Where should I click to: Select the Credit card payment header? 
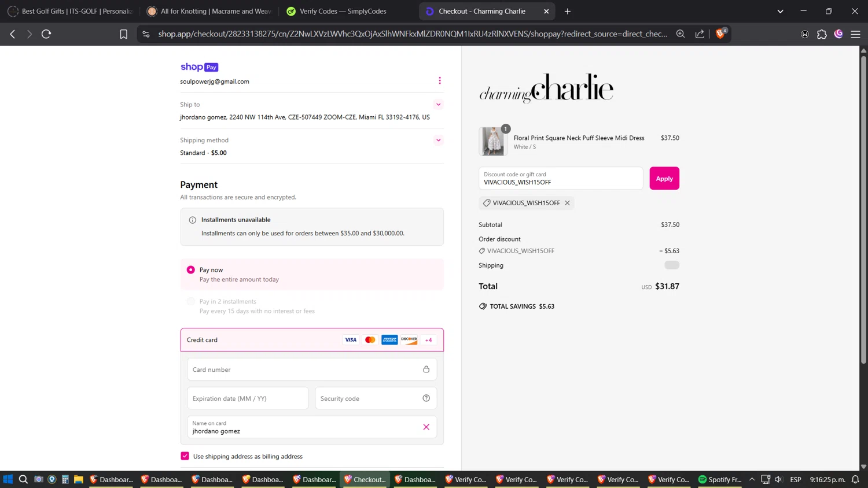pos(312,340)
